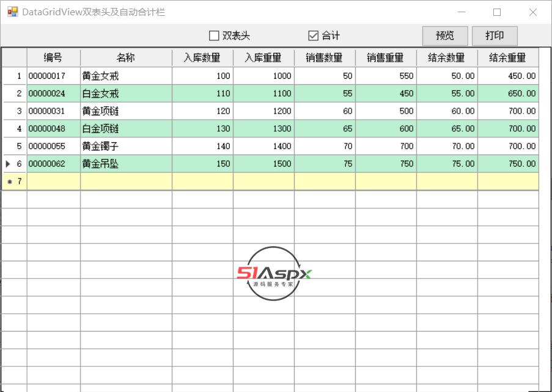Click the 入库重量 column header
The height and width of the screenshot is (392, 552).
(263, 57)
